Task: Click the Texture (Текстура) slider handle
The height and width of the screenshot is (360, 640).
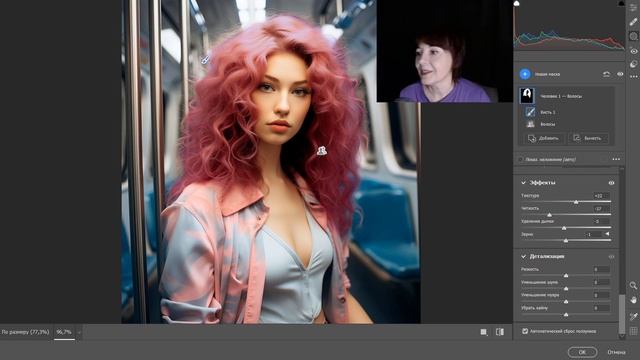Action: 576,202
